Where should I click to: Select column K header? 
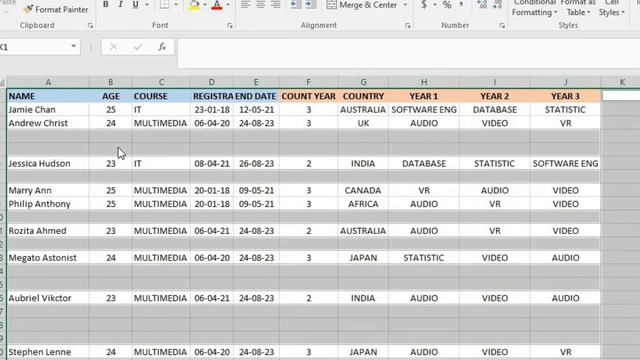[622, 82]
